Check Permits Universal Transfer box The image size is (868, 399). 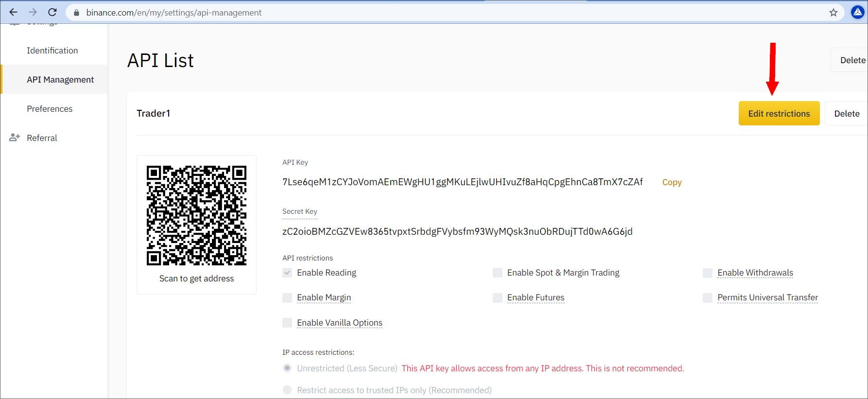pos(708,297)
